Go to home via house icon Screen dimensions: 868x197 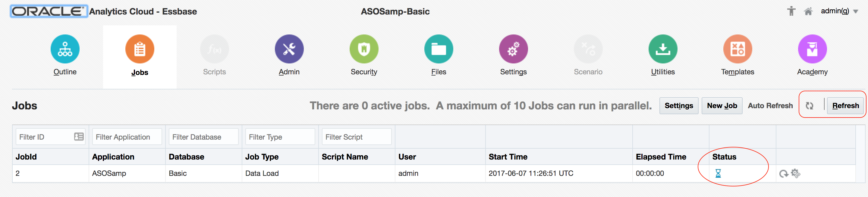pos(808,11)
